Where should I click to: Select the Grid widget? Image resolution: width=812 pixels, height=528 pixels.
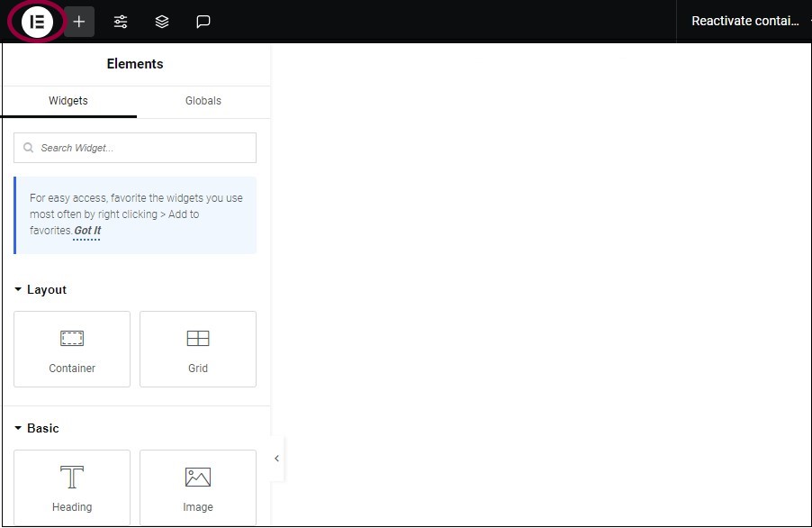point(198,349)
